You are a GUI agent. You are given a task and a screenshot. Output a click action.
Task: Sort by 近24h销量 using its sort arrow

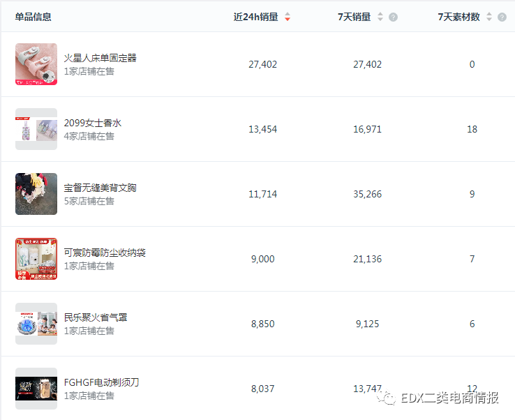(x=288, y=17)
